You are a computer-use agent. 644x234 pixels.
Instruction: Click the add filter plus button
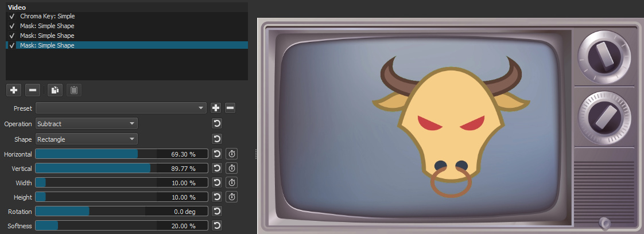coord(14,90)
